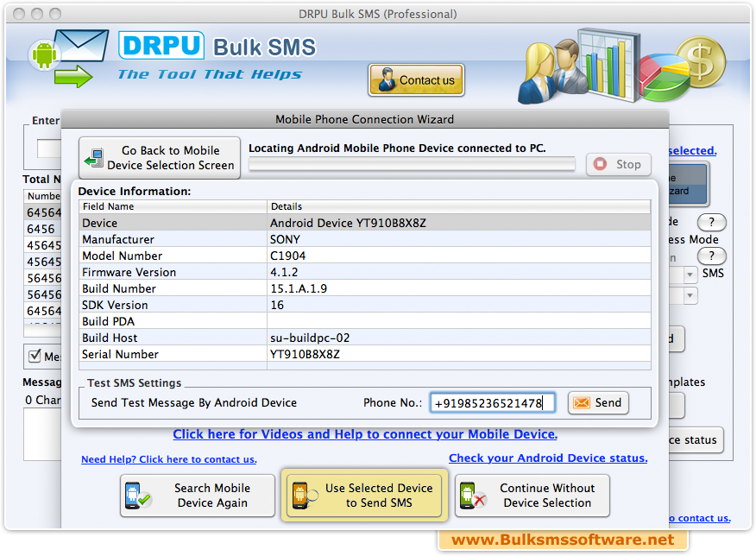Click the red stop icon
This screenshot has height=556, width=756.
(x=601, y=164)
